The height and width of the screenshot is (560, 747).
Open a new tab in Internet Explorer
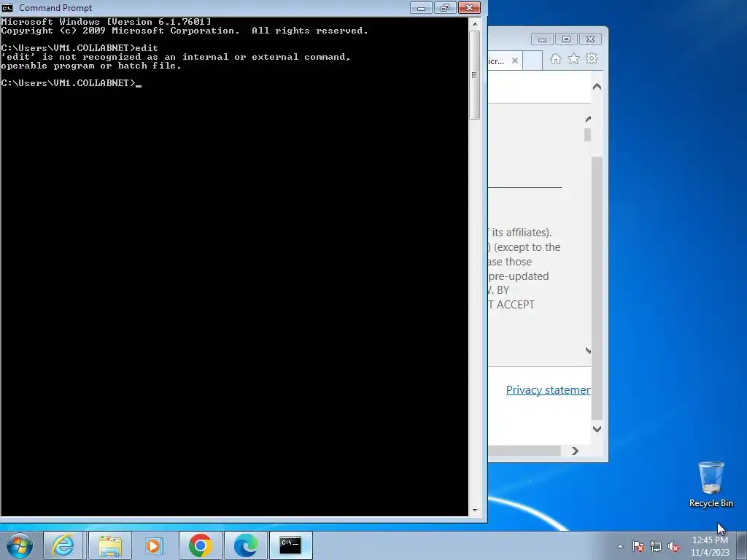tap(533, 61)
